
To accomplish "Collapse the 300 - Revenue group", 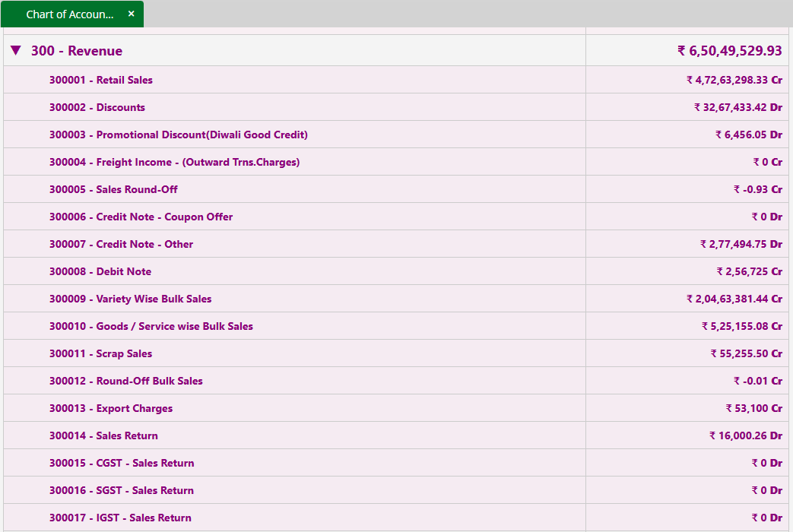I will tap(14, 50).
